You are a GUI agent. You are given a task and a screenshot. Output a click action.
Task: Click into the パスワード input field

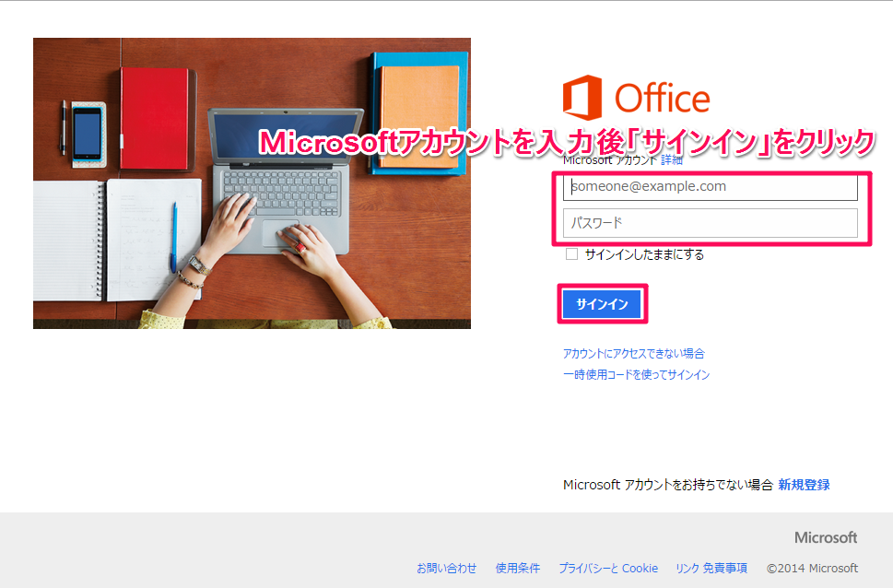coord(711,223)
